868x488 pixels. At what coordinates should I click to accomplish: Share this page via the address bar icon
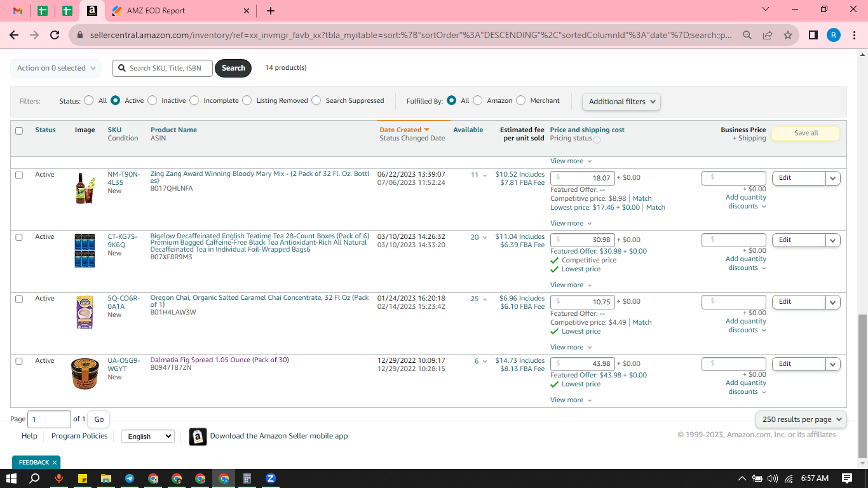click(x=768, y=36)
